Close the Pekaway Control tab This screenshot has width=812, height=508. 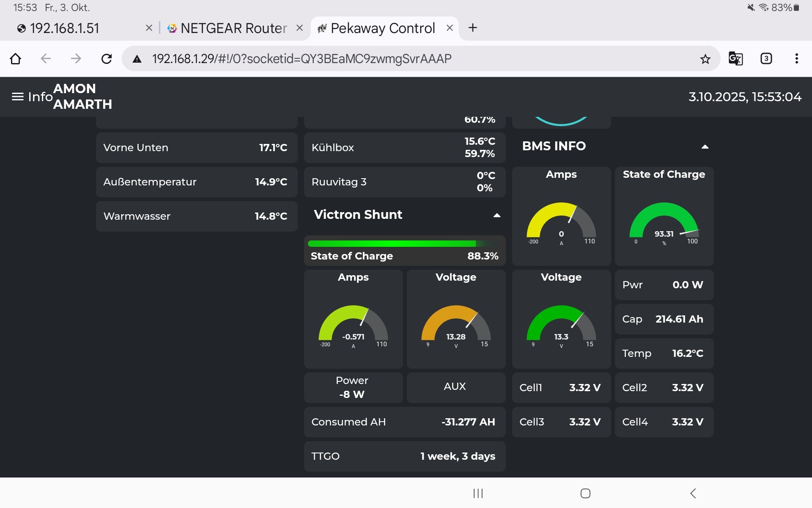tap(450, 28)
